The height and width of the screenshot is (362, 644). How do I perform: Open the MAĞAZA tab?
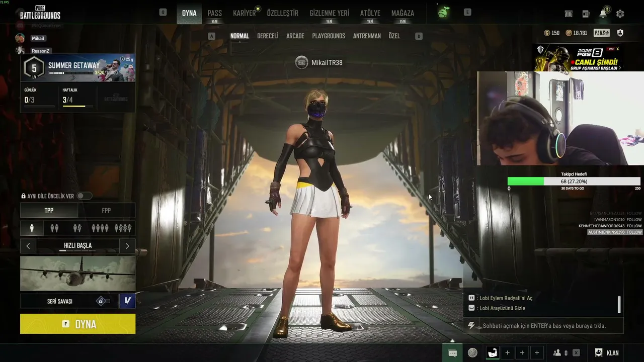[403, 13]
